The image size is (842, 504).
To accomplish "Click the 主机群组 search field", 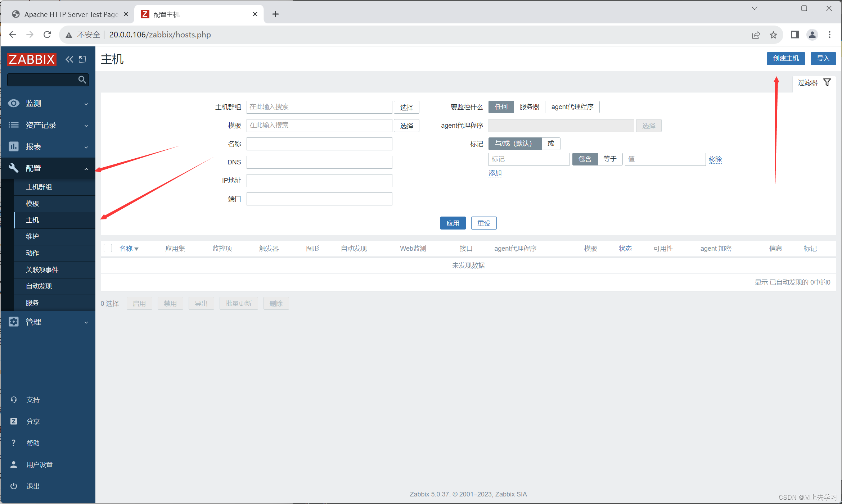I will (x=319, y=107).
